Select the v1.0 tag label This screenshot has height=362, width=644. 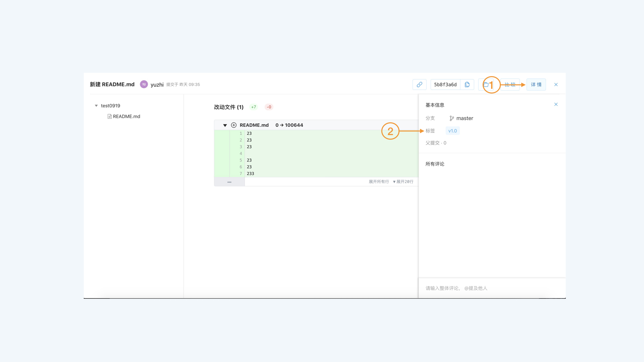point(452,131)
